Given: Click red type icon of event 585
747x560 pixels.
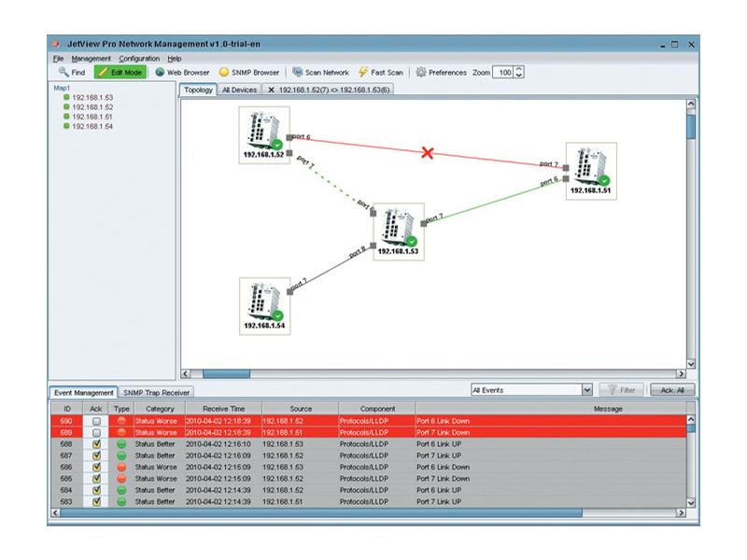Looking at the screenshot, I should (x=121, y=479).
